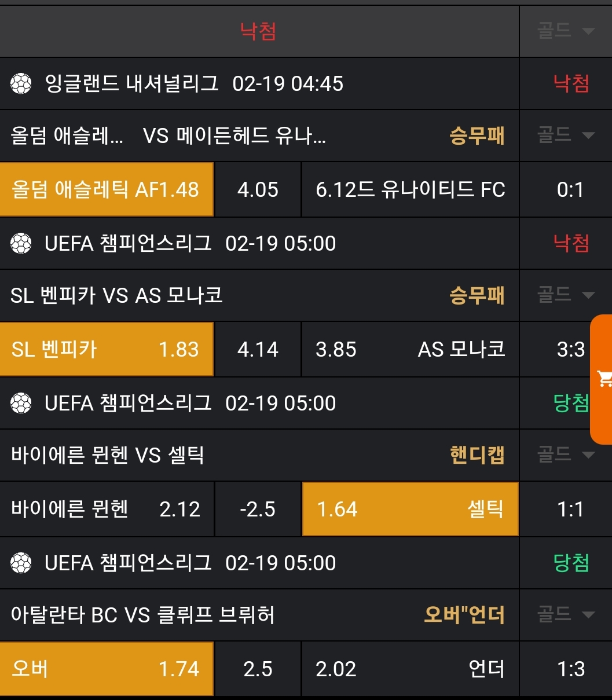
Task: Deselect the 오버 1.74 selection
Action: [107, 669]
